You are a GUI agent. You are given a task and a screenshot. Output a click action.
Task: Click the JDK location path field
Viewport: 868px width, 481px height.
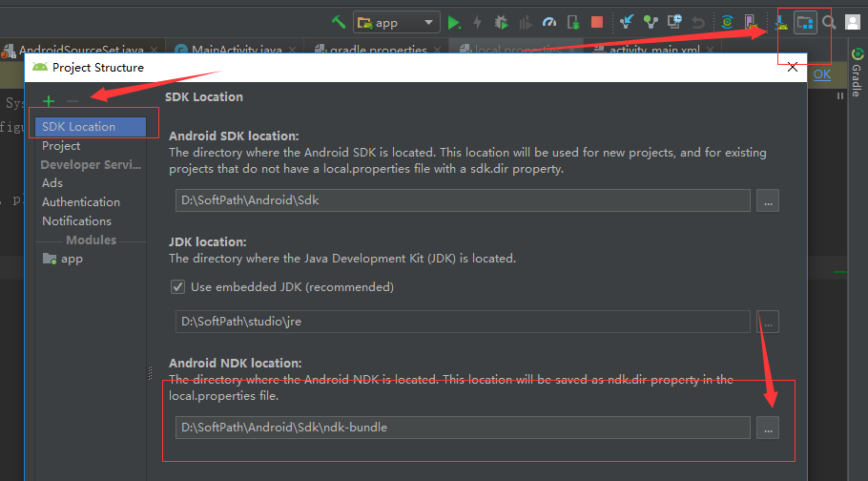pos(463,322)
